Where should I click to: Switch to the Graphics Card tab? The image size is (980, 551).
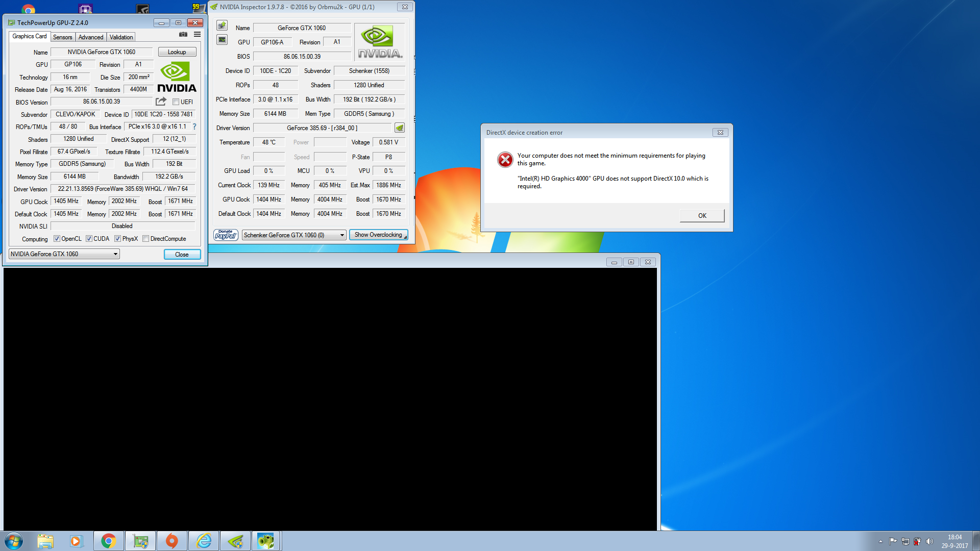pyautogui.click(x=30, y=36)
